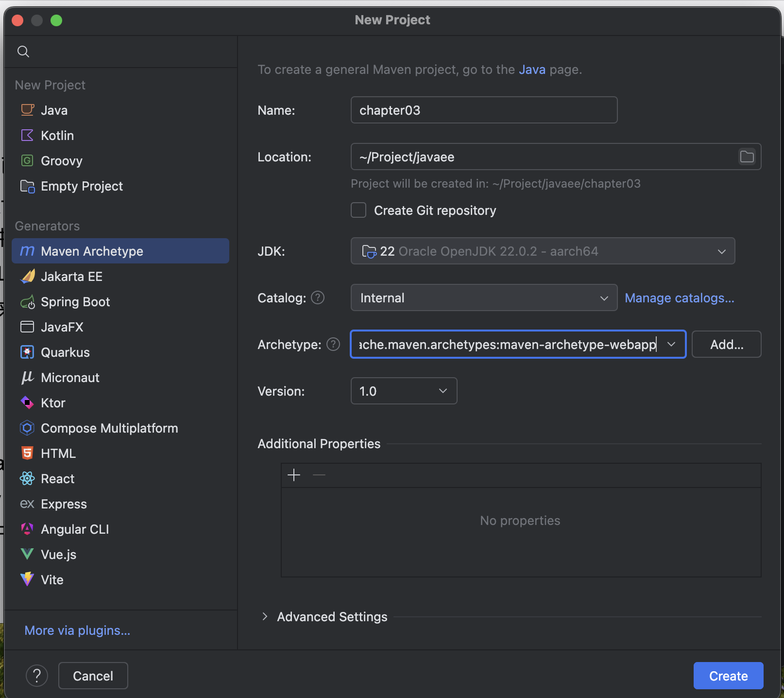Click the Empty Project folder icon
The width and height of the screenshot is (784, 698).
tap(27, 186)
